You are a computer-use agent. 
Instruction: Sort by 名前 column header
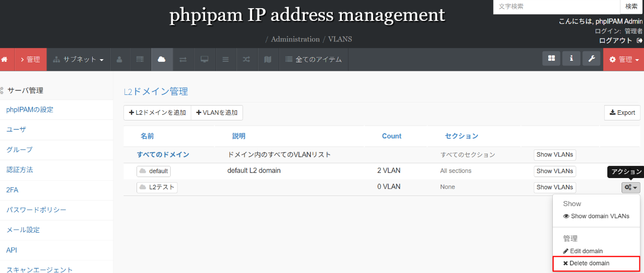[147, 136]
